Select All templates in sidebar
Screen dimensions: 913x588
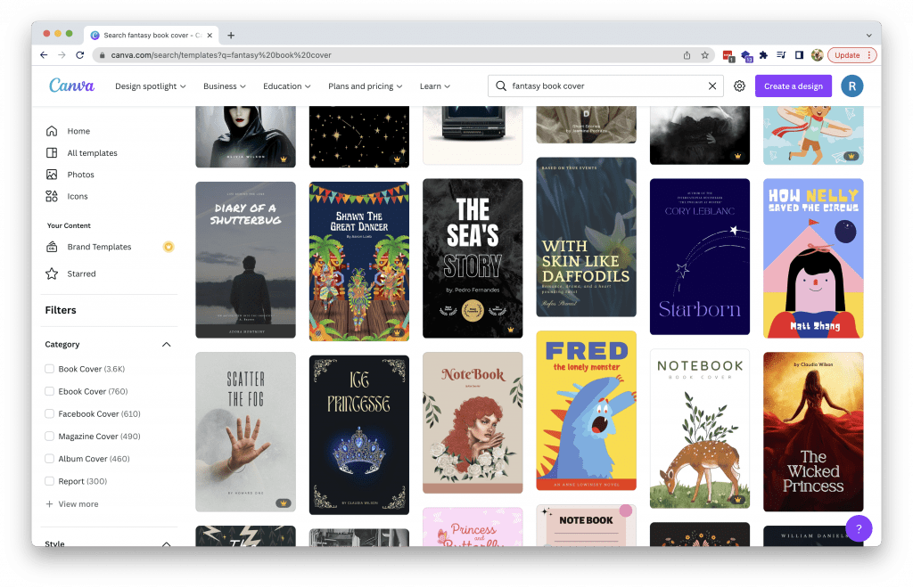coord(92,153)
